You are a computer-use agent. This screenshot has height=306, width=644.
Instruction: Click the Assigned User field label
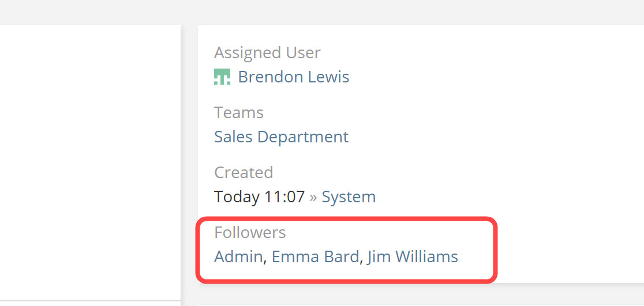point(267,52)
